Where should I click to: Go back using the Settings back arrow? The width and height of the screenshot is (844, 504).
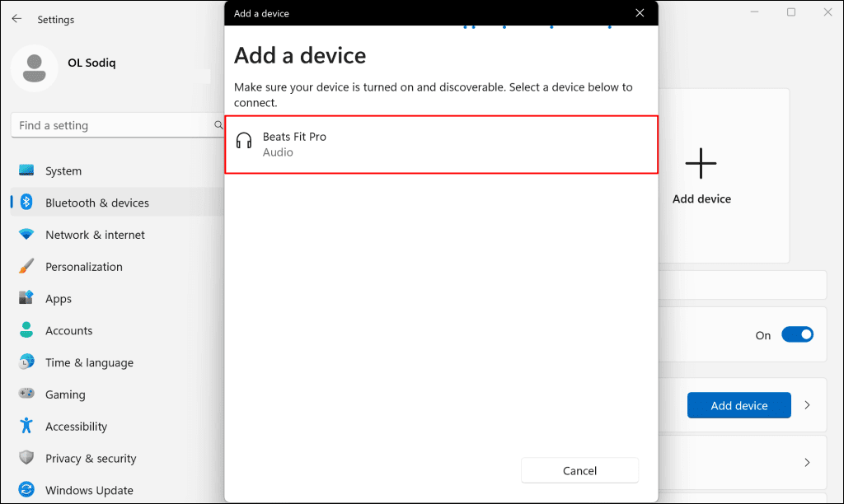point(16,19)
